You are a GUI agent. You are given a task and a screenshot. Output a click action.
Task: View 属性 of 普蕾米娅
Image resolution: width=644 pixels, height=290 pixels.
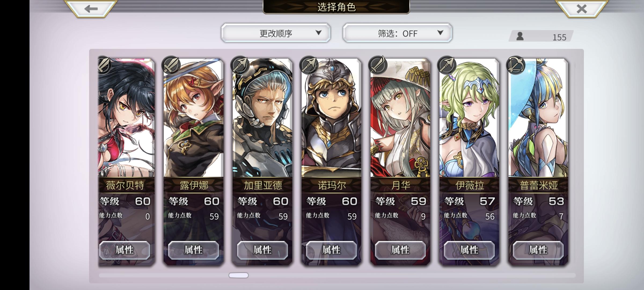[538, 250]
